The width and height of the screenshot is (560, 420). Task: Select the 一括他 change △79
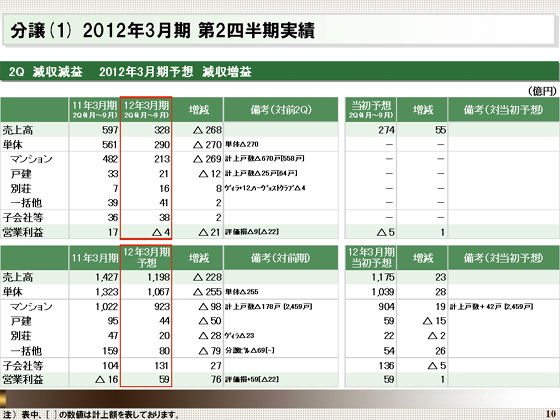point(210,351)
